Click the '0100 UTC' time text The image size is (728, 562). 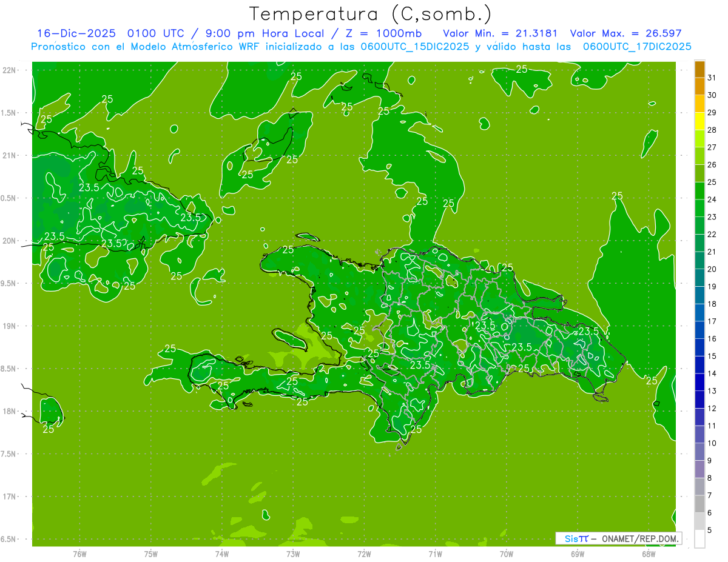click(157, 33)
